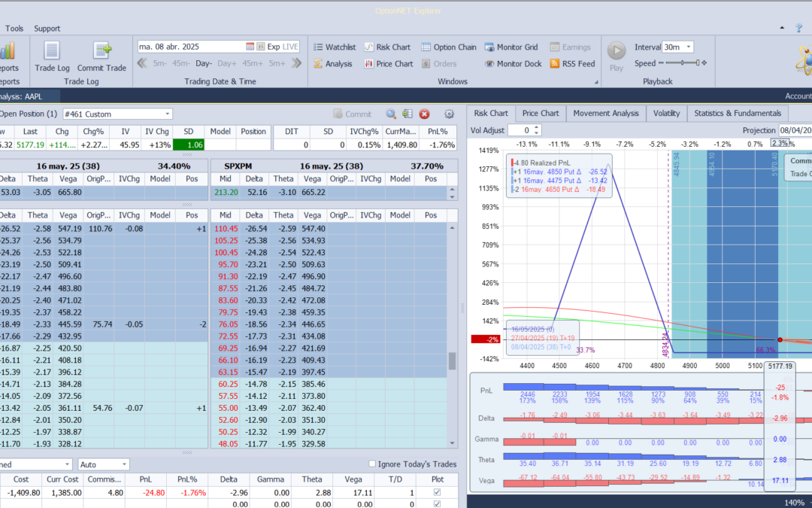
Task: Switch to the Volatility tab
Action: [666, 113]
